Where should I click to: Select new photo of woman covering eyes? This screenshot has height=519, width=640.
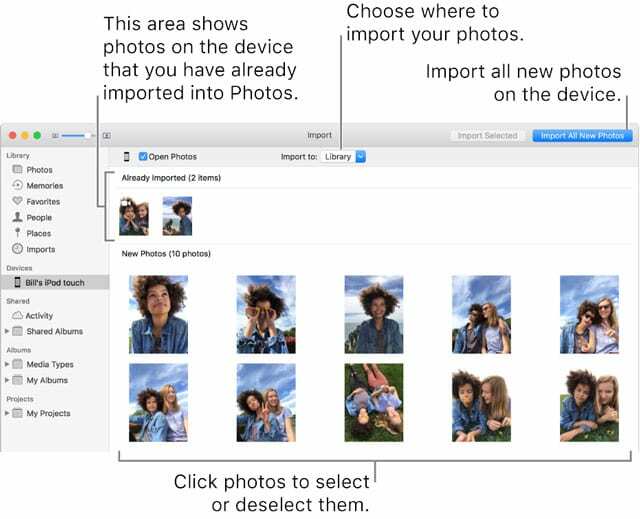(x=266, y=314)
